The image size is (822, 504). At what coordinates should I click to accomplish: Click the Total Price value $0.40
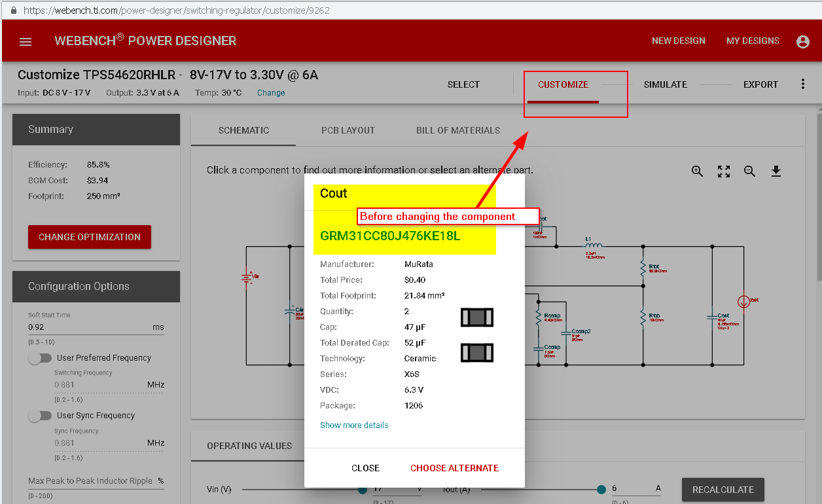[x=416, y=280]
